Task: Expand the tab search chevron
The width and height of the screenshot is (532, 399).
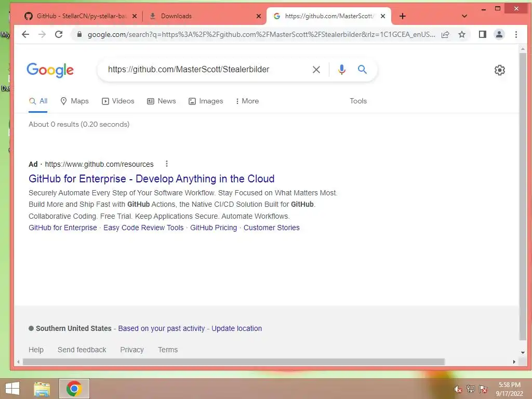Action: [x=464, y=16]
